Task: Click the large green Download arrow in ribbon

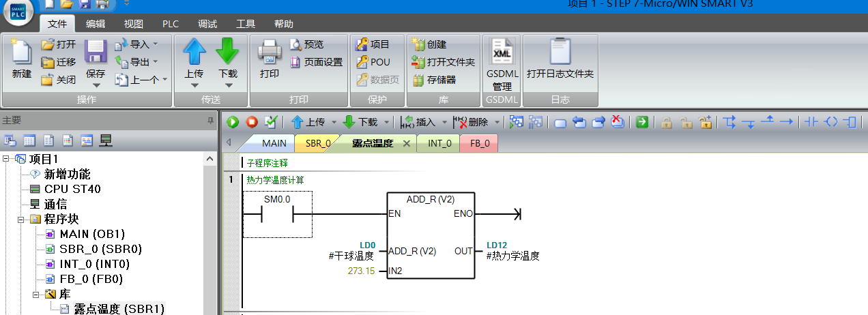Action: [228, 52]
